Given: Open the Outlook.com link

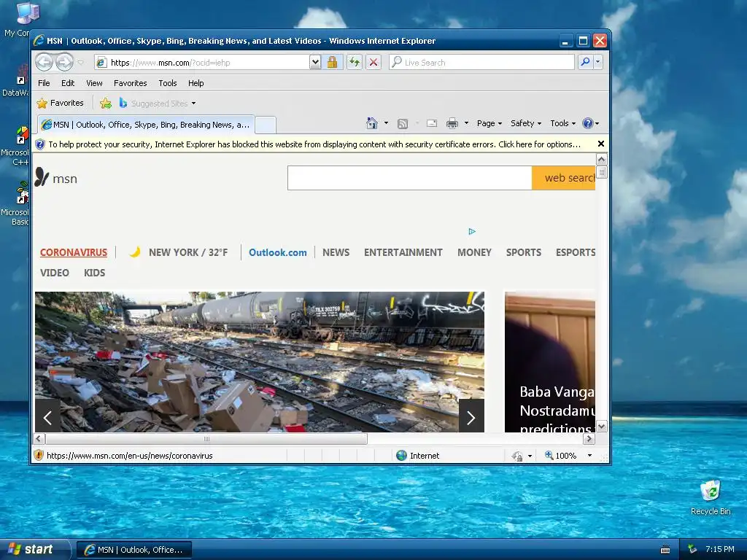Looking at the screenshot, I should pyautogui.click(x=278, y=252).
